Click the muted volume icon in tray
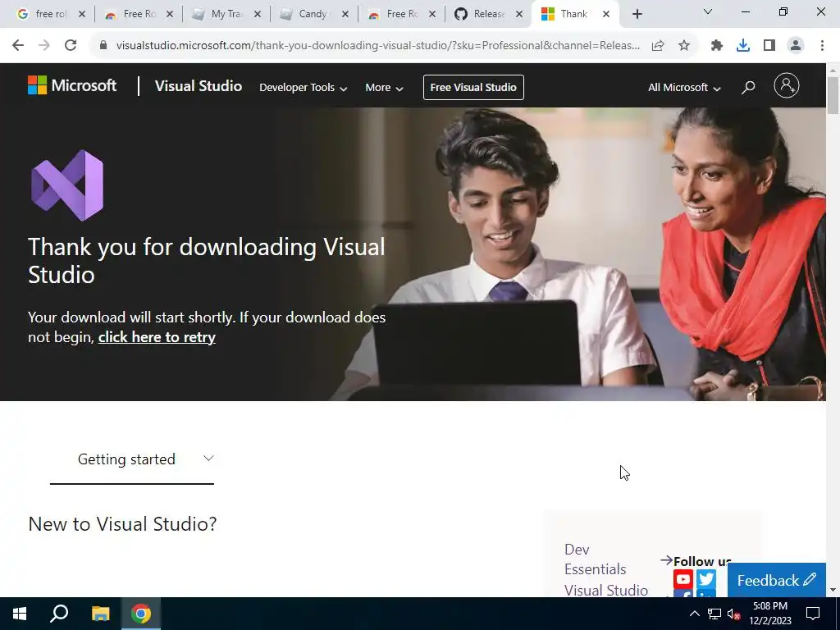Image resolution: width=840 pixels, height=630 pixels. coord(734,614)
